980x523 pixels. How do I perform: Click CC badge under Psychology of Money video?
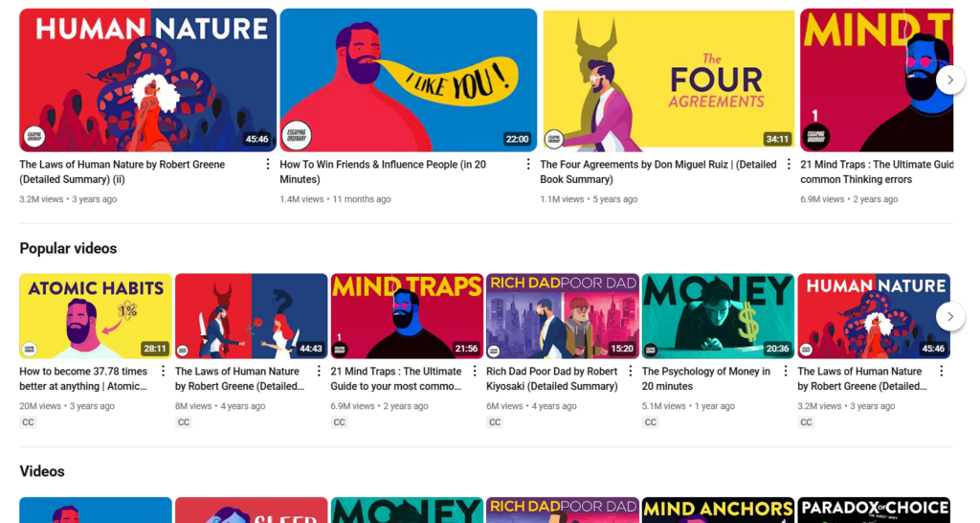pos(651,422)
